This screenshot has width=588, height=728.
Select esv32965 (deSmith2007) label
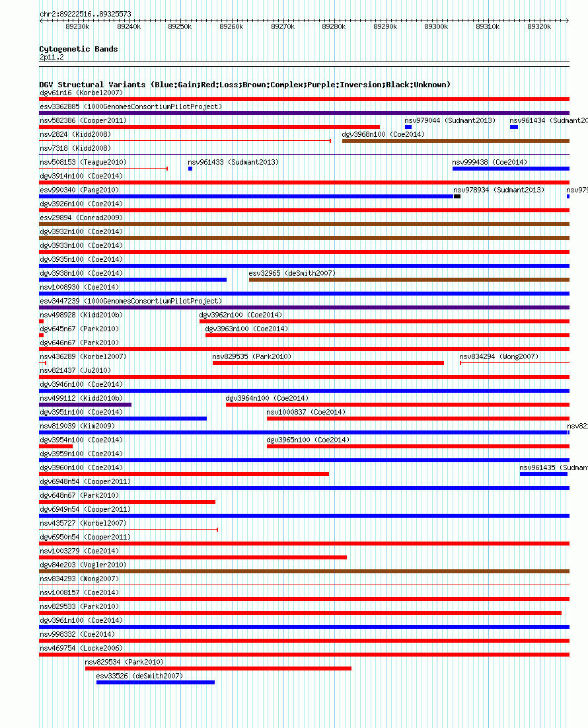point(292,274)
